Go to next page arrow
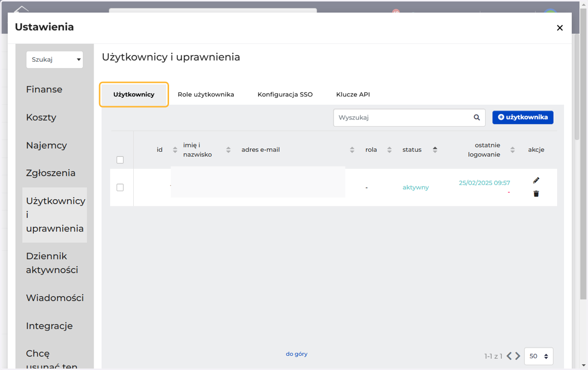Image resolution: width=588 pixels, height=370 pixels. 517,356
